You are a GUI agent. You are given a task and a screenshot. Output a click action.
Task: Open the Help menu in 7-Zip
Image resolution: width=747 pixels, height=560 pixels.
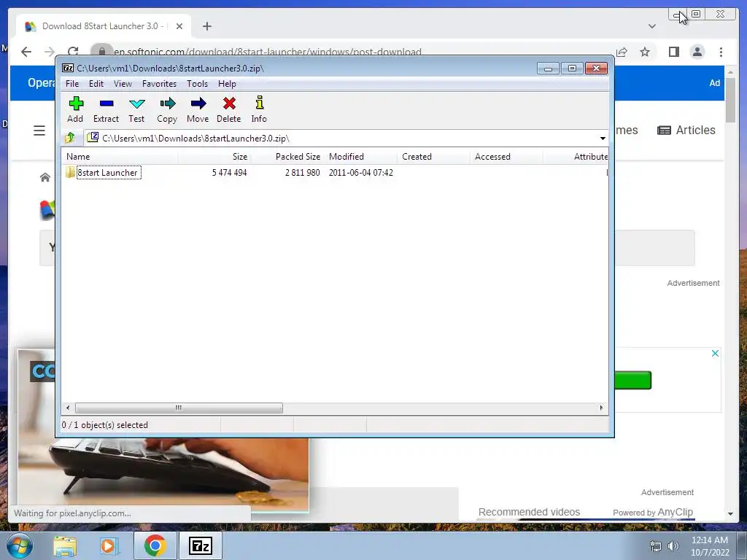[x=228, y=84]
